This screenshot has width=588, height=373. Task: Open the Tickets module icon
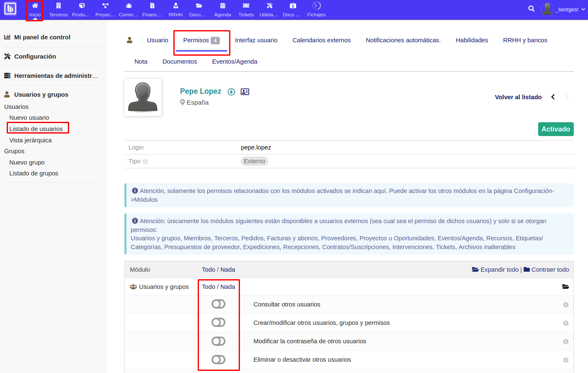[246, 9]
